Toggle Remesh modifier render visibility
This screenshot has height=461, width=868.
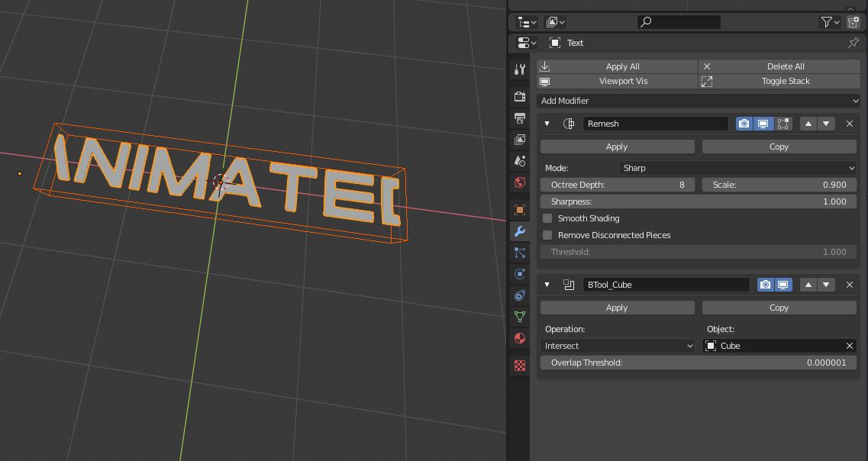744,124
